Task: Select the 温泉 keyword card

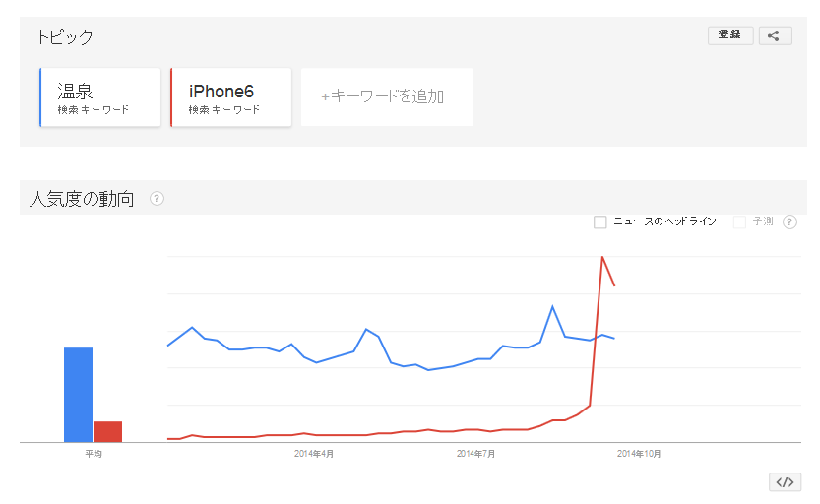Action: (99, 97)
